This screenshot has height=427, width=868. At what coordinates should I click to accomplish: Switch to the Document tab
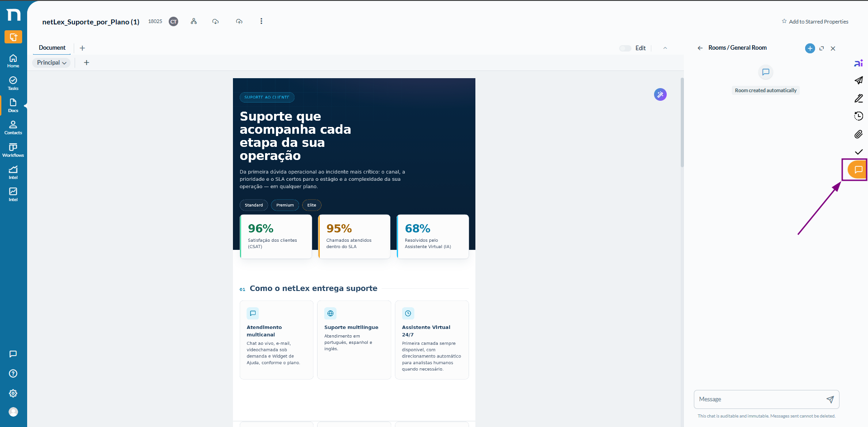(x=52, y=48)
